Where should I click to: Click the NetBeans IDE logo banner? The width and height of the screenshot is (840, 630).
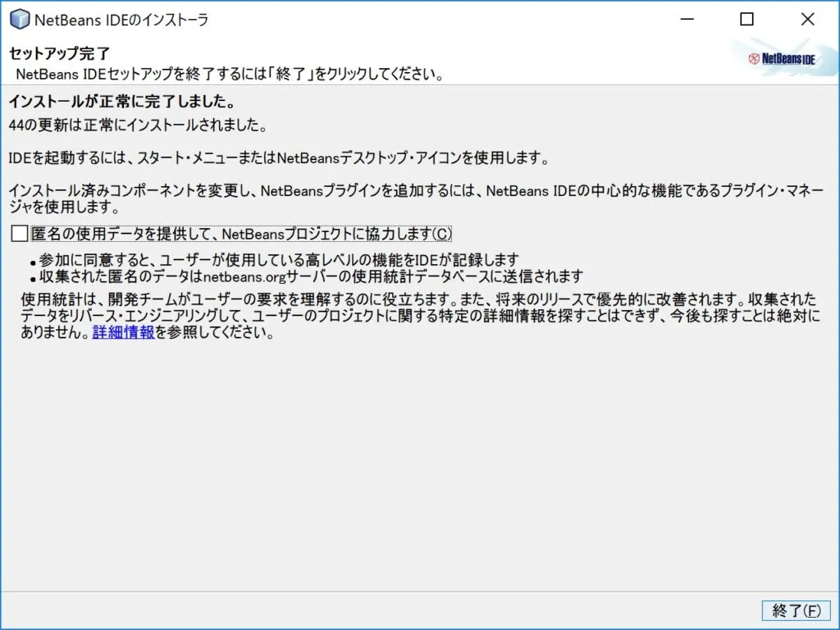(x=784, y=59)
